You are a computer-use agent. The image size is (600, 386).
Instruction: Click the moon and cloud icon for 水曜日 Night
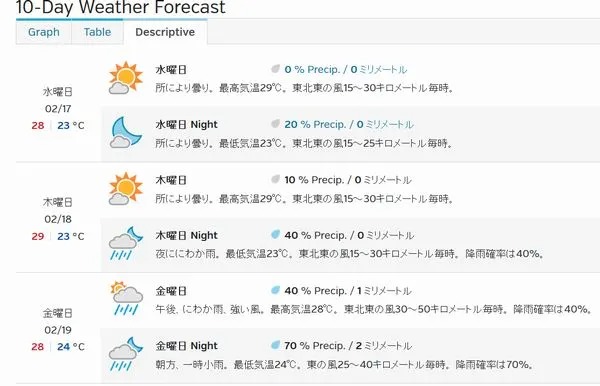[x=126, y=133]
